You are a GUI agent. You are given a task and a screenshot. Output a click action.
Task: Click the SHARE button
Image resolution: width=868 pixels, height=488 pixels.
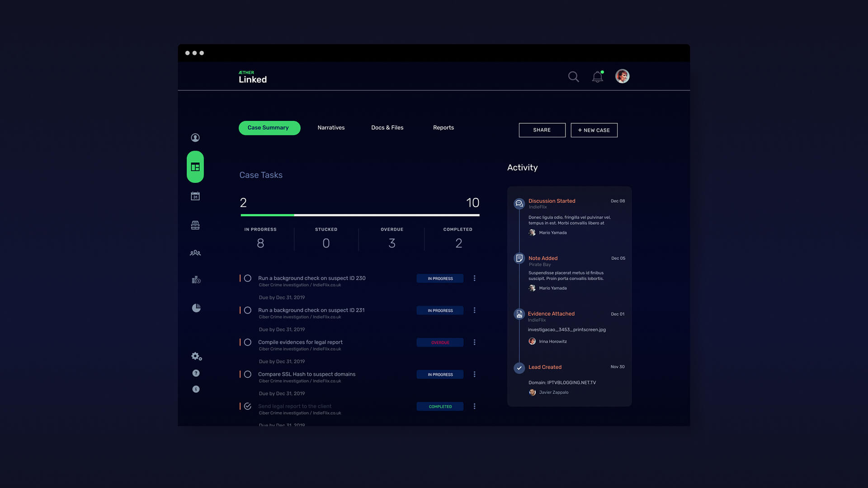click(x=542, y=130)
